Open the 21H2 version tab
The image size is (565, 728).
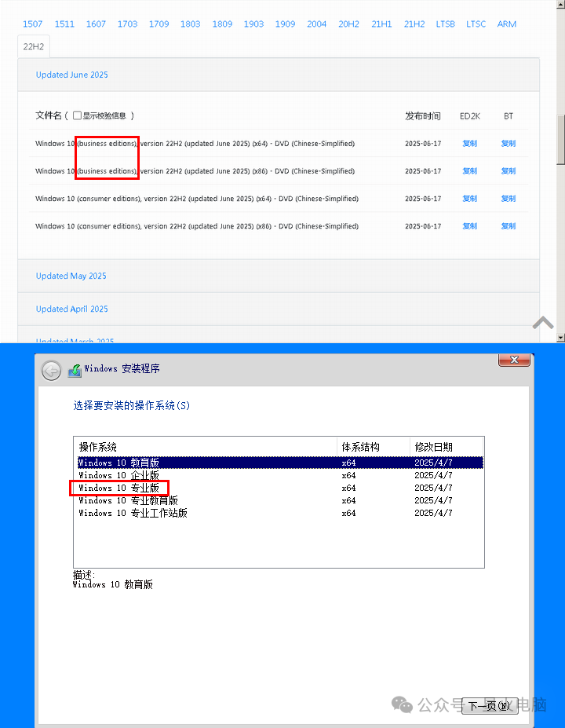click(414, 24)
